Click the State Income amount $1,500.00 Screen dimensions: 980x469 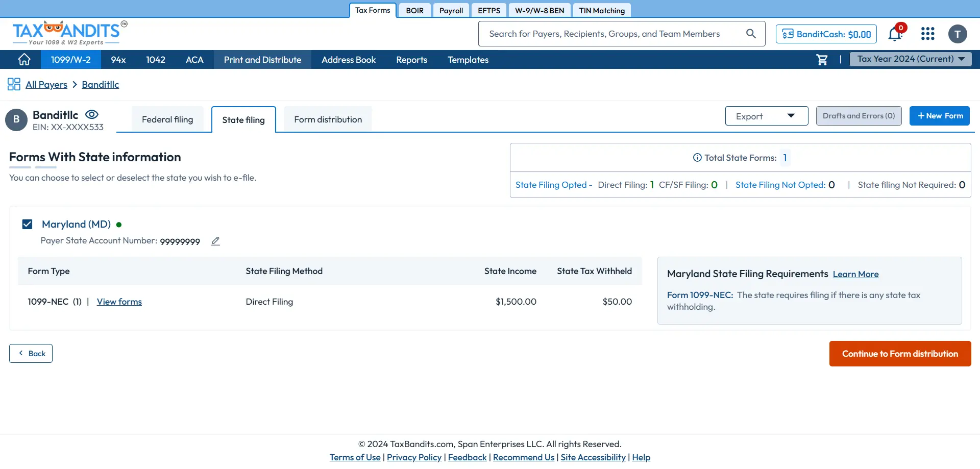(516, 302)
